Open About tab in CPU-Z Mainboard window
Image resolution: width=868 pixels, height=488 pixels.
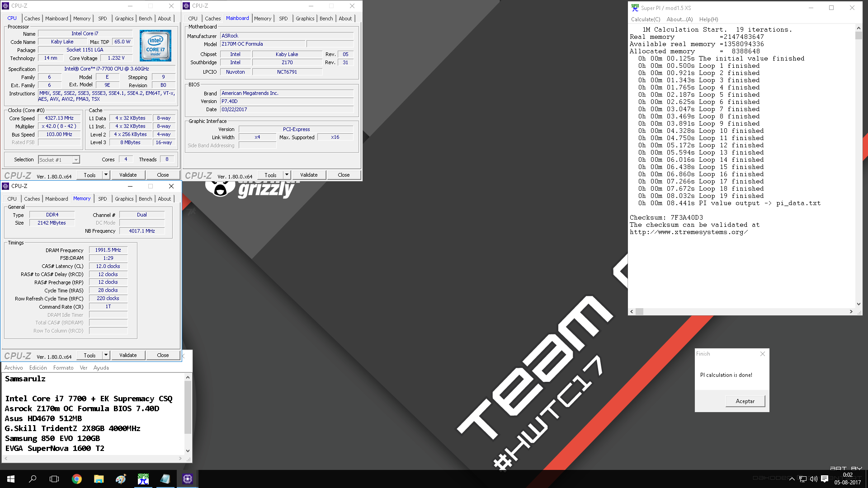(x=345, y=19)
